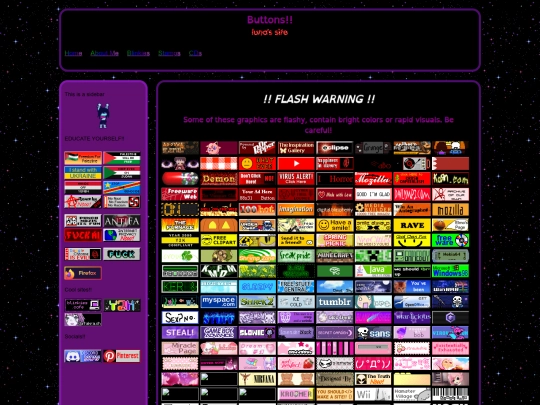
Task: Click the KMFDM button
Action: pos(219,271)
